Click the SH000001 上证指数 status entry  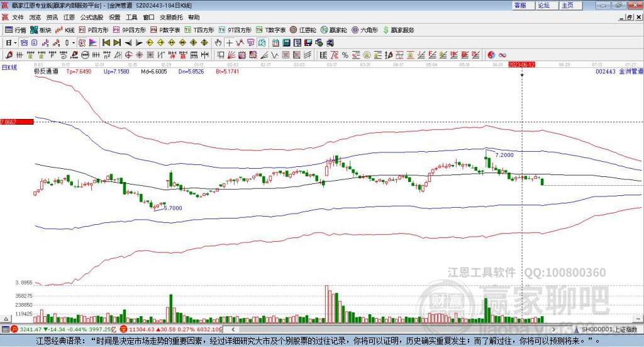pyautogui.click(x=609, y=329)
